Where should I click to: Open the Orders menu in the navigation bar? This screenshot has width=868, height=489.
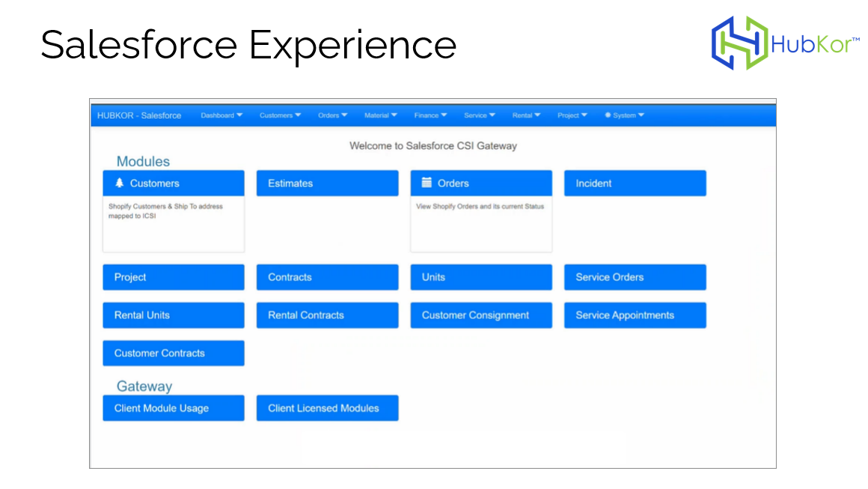click(332, 115)
